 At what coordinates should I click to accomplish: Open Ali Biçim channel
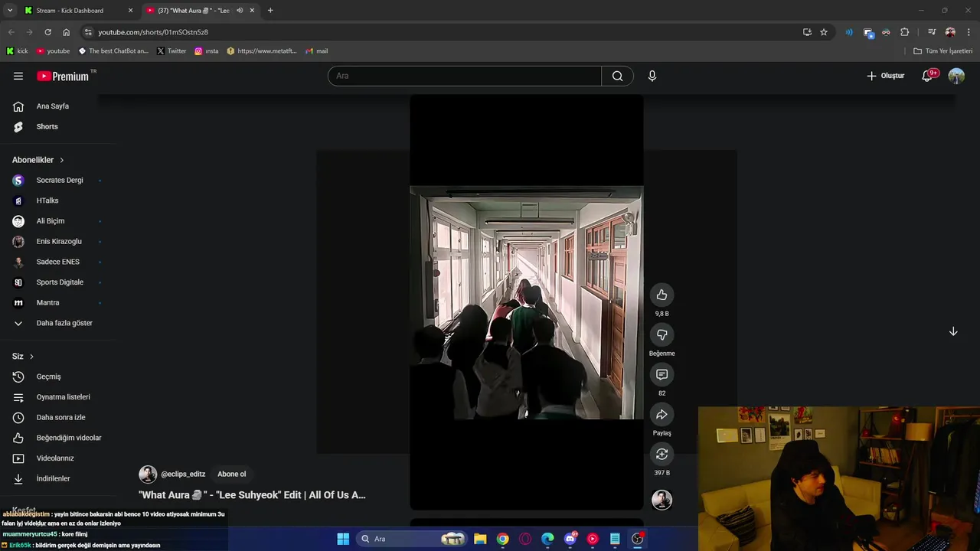[x=52, y=221]
